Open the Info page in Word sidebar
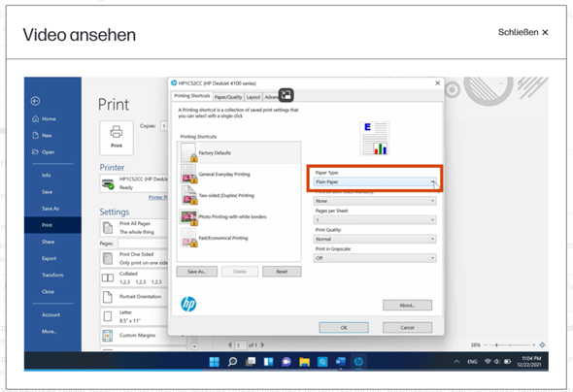 pyautogui.click(x=47, y=176)
